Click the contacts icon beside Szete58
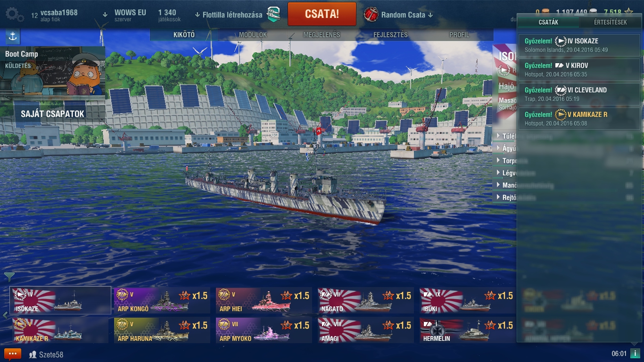644x362 pixels. 33,354
